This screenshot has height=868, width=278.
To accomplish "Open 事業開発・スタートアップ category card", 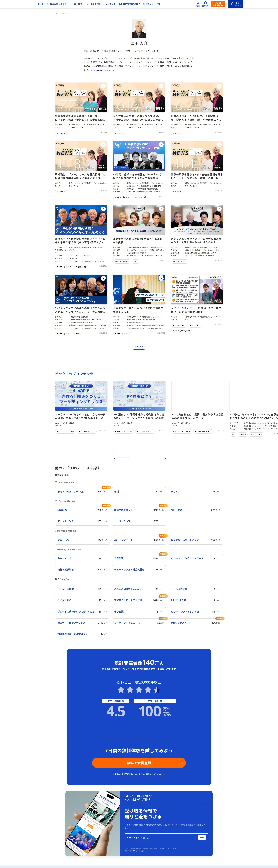I will point(196,540).
